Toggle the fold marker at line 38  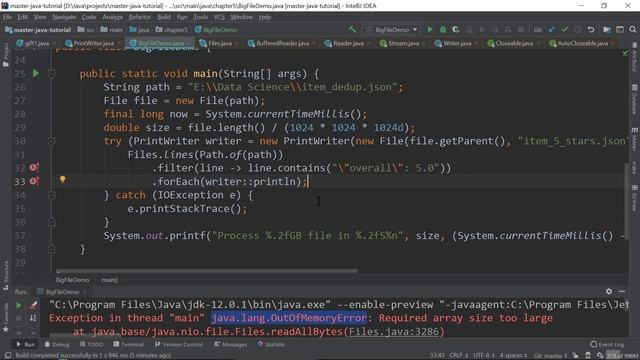coord(51,249)
